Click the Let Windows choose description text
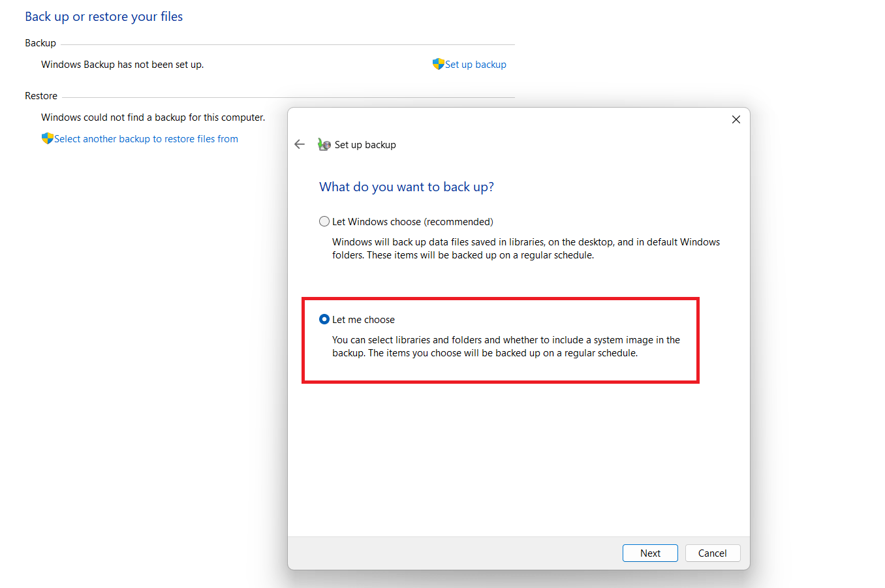Image resolution: width=885 pixels, height=588 pixels. [525, 248]
